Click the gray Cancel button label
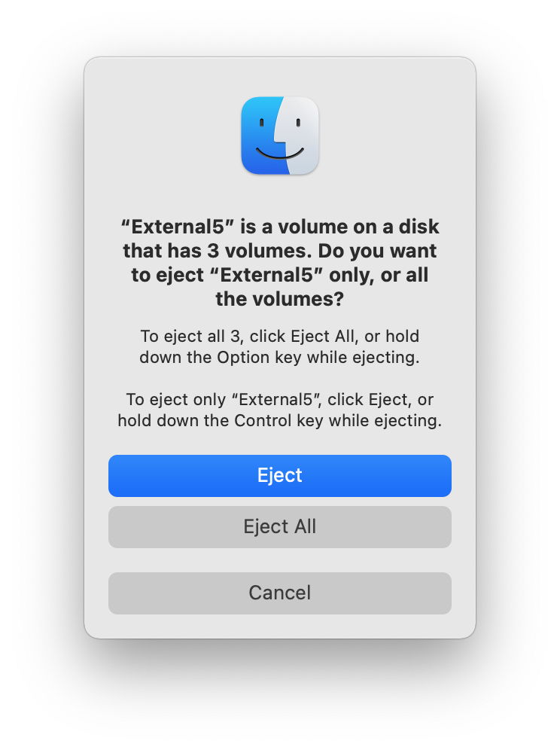Image resolution: width=560 pixels, height=750 pixels. (280, 593)
